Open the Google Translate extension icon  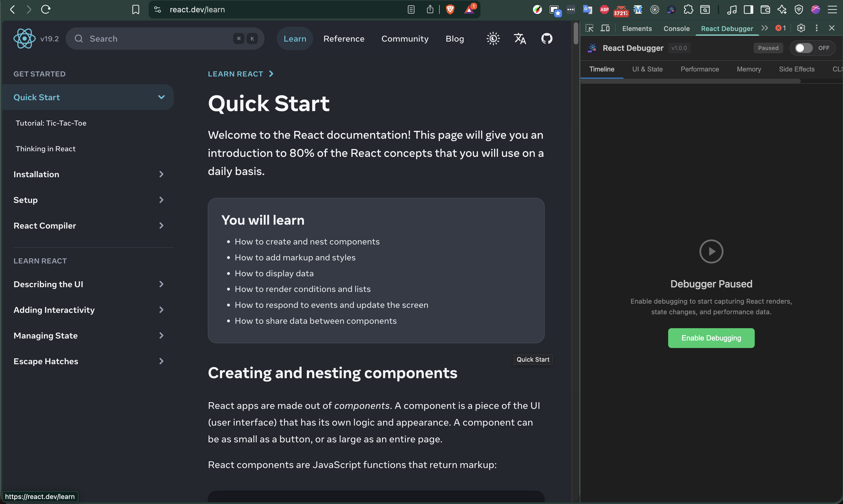click(587, 9)
